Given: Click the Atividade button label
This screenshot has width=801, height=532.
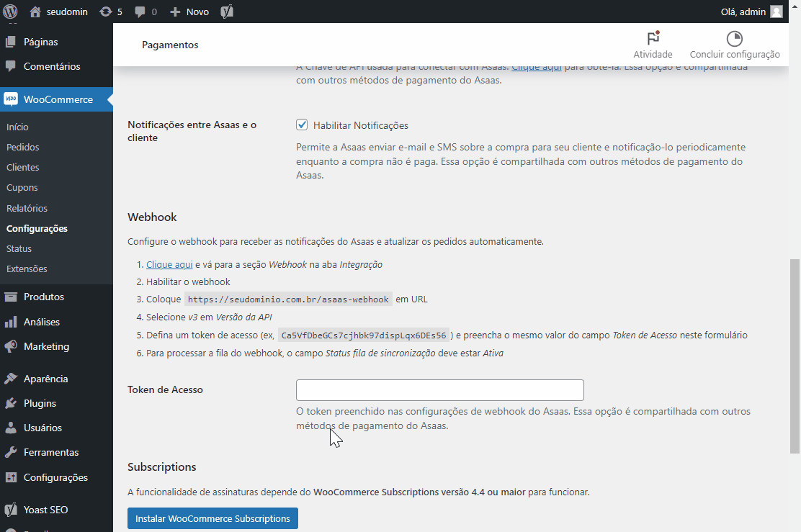Looking at the screenshot, I should (653, 54).
